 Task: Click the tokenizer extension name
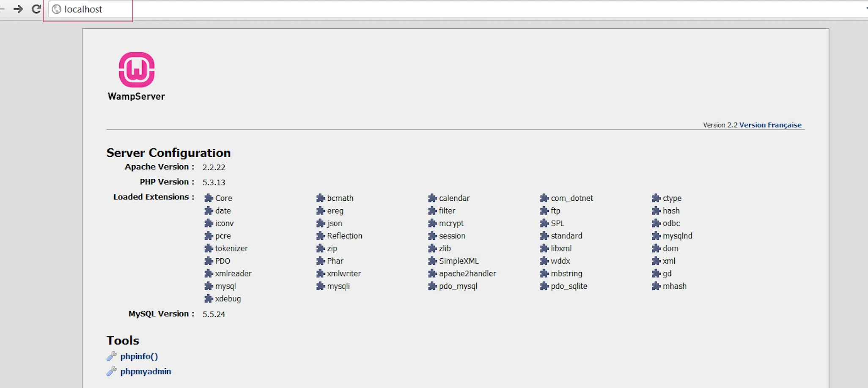(x=231, y=249)
